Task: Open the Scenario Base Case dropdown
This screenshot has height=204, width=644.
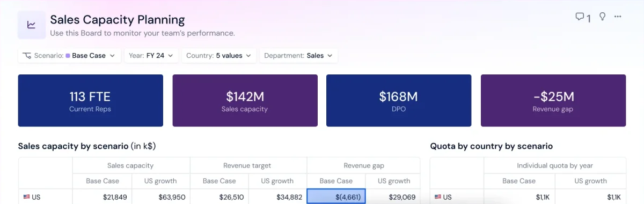Action: (x=70, y=56)
